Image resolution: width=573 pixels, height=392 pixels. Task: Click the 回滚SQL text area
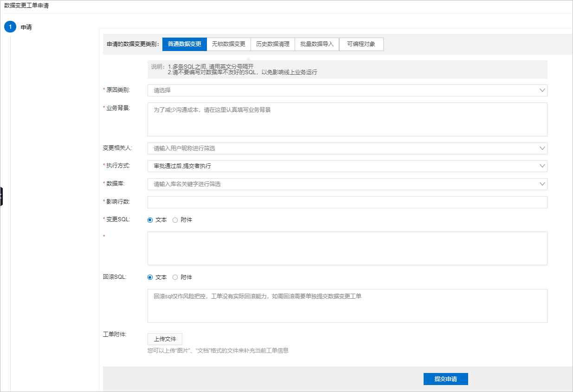click(x=347, y=306)
